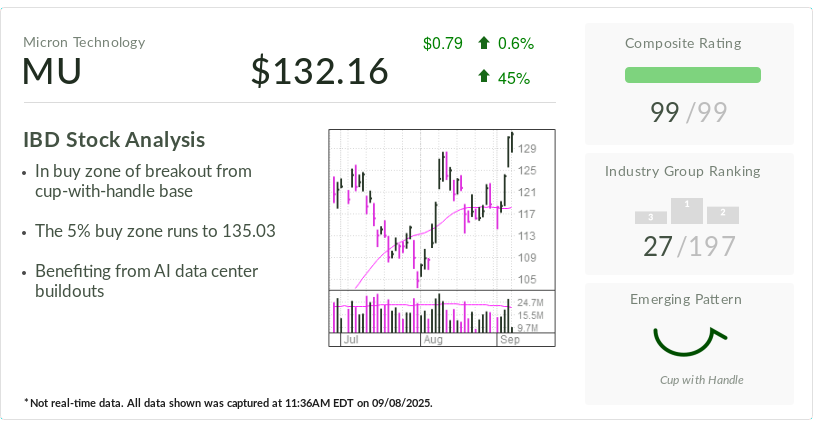Viewport: 816px width, 430px height.
Task: Click the volume bars below the chart
Action: (x=420, y=315)
